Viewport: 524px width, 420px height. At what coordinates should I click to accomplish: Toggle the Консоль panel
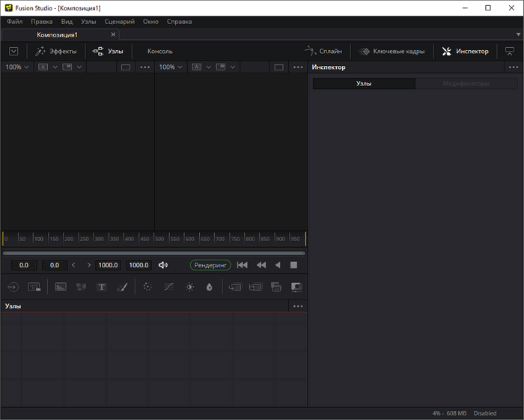point(160,51)
